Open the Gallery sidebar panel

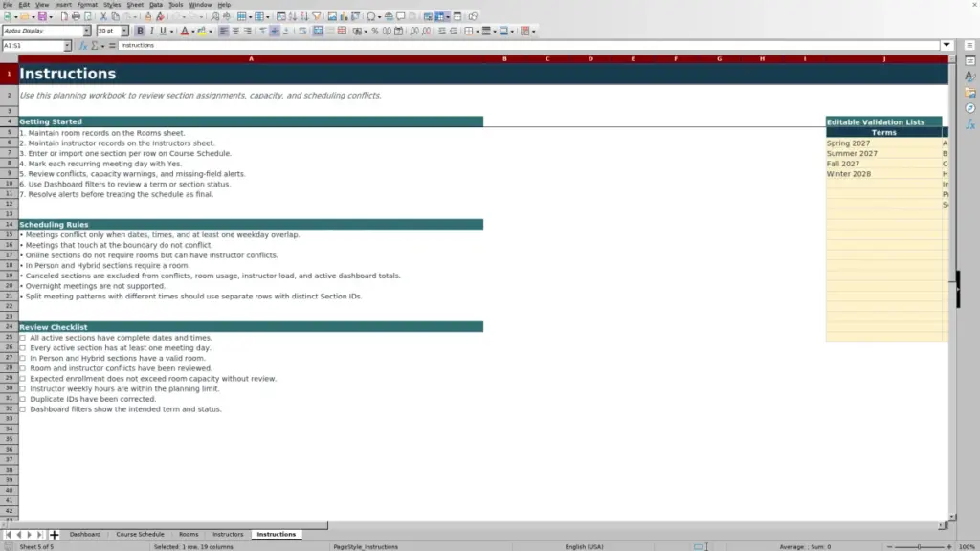click(970, 93)
